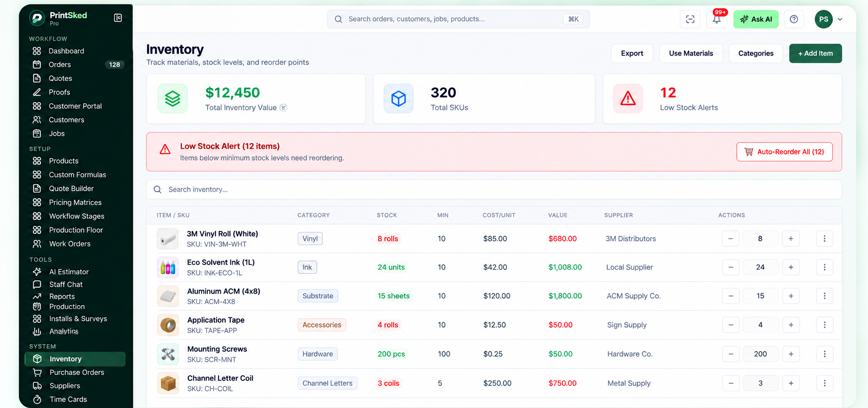This screenshot has height=408, width=868.
Task: Click the Accessories category tag
Action: pos(322,325)
